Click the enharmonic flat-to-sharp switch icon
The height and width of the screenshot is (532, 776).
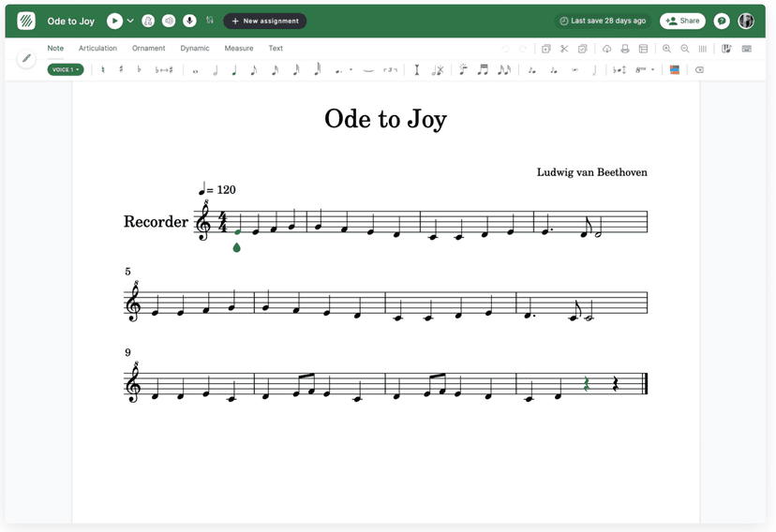pyautogui.click(x=164, y=69)
